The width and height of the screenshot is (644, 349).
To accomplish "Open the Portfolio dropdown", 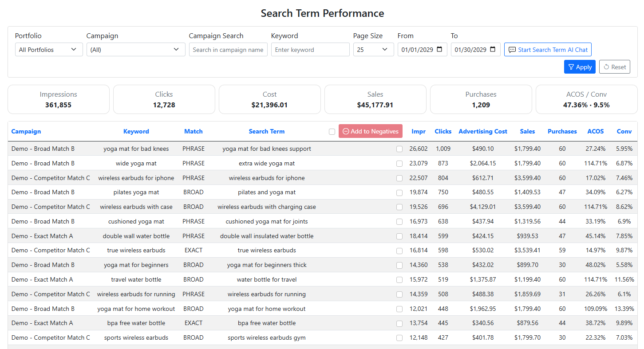I will 49,50.
